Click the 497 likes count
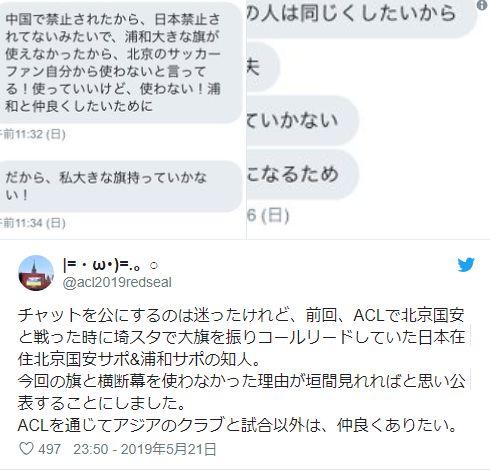 (49, 449)
